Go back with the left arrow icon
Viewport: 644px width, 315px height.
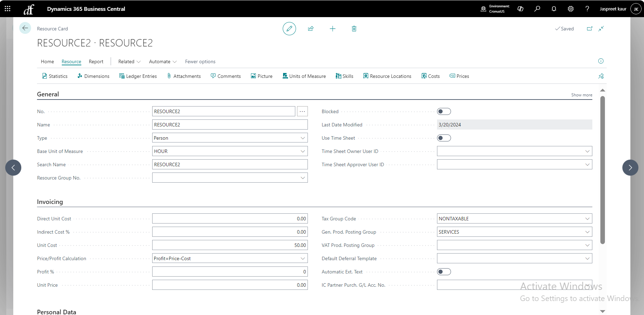click(x=25, y=28)
